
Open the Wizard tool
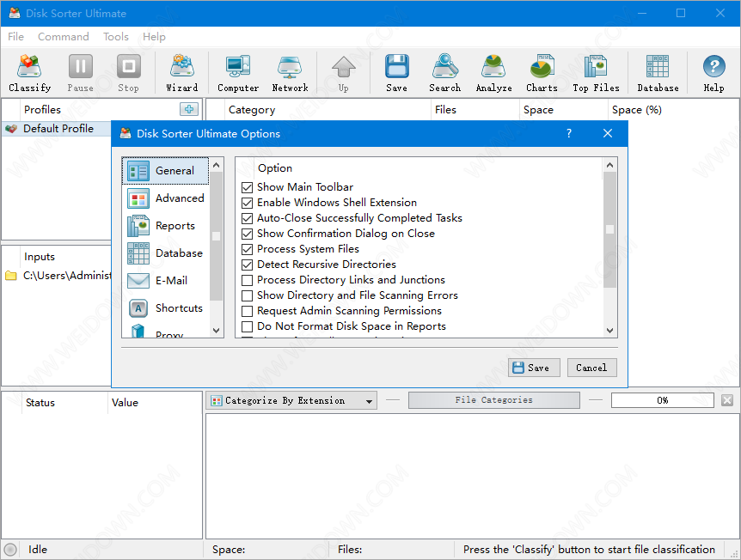[182, 73]
